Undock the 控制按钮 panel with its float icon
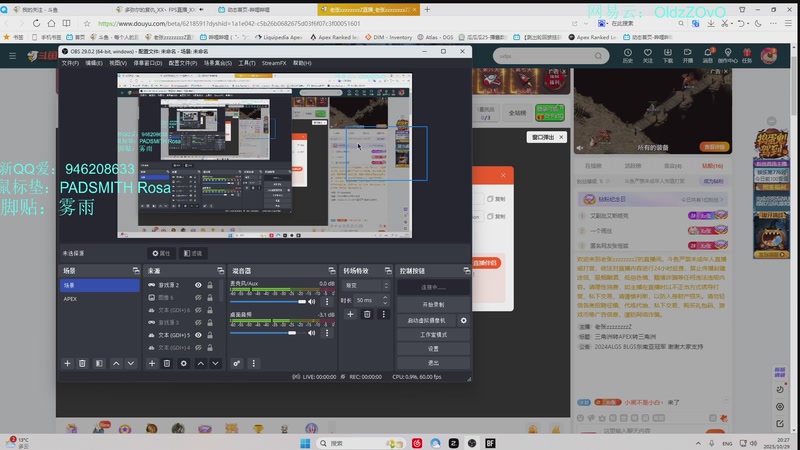 (466, 270)
